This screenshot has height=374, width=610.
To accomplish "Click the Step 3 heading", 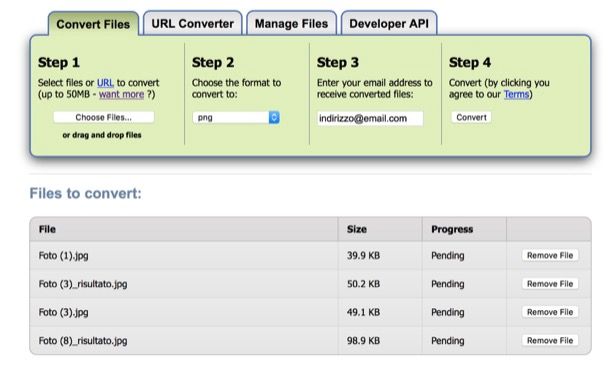I will pyautogui.click(x=338, y=62).
